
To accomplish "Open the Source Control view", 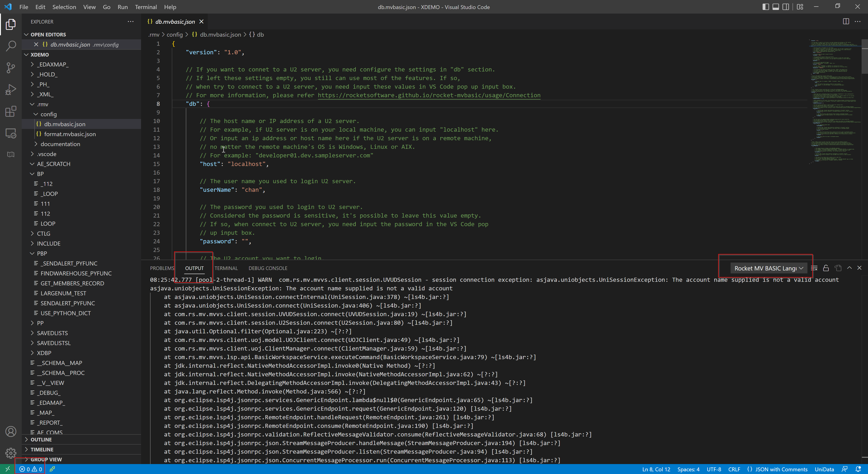I will point(10,67).
